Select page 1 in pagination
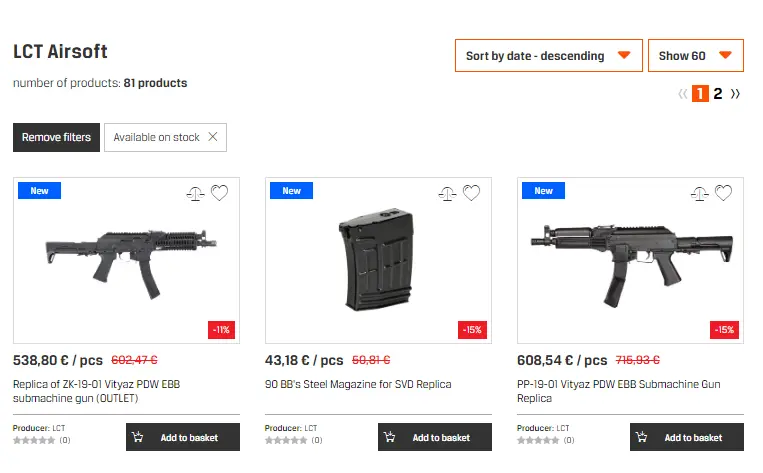 (700, 94)
